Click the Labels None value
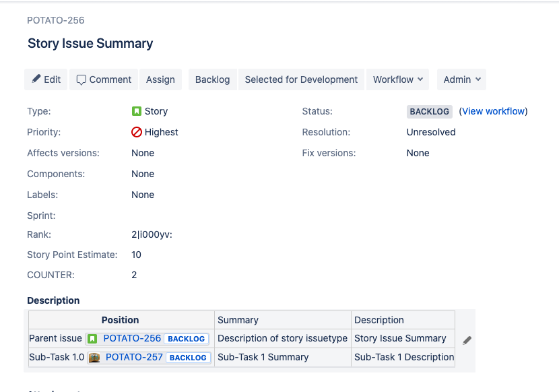559x392 pixels. click(x=143, y=195)
